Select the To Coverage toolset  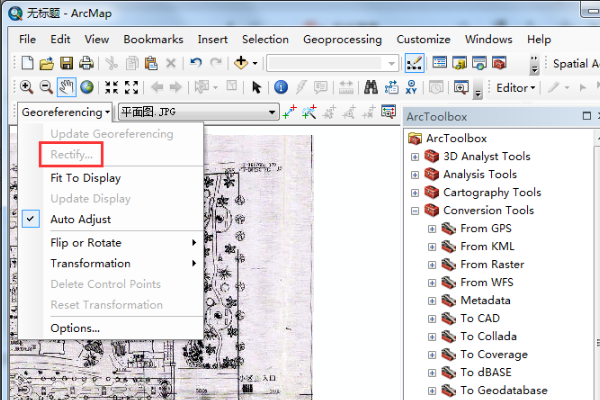pyautogui.click(x=494, y=354)
